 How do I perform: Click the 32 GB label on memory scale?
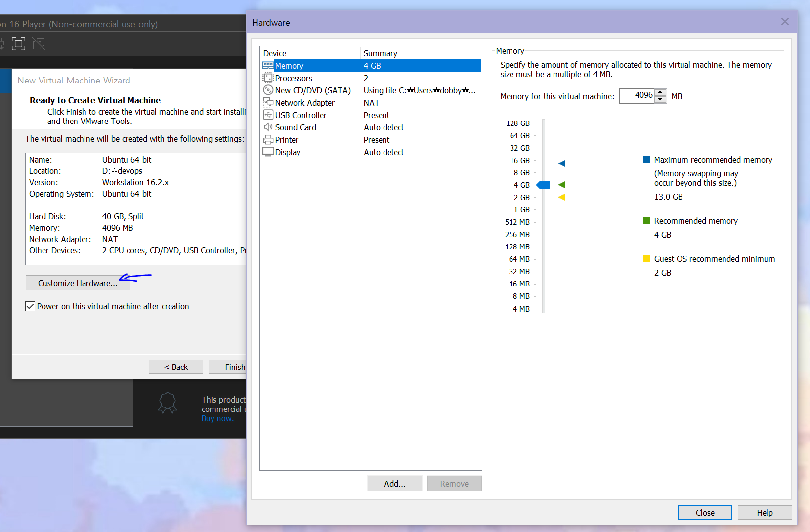520,148
